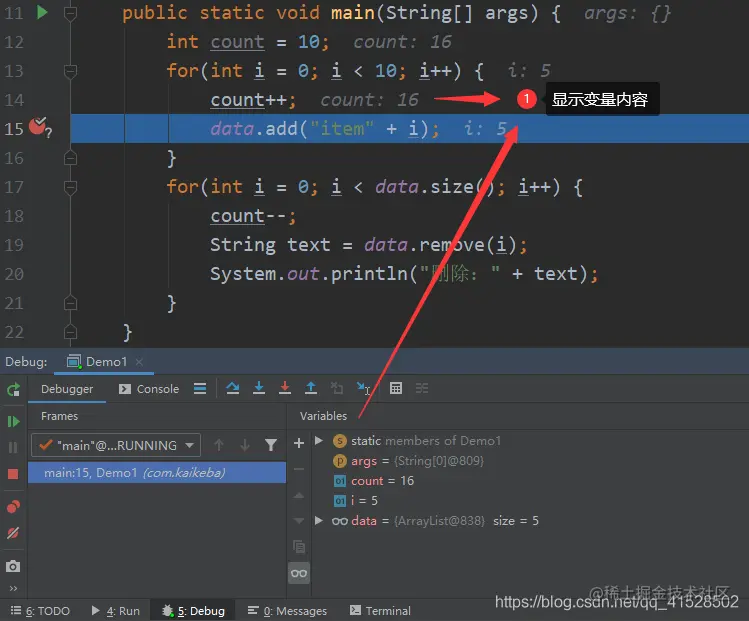Click the Pause Program icon
Image resolution: width=749 pixels, height=621 pixels.
pos(13,448)
